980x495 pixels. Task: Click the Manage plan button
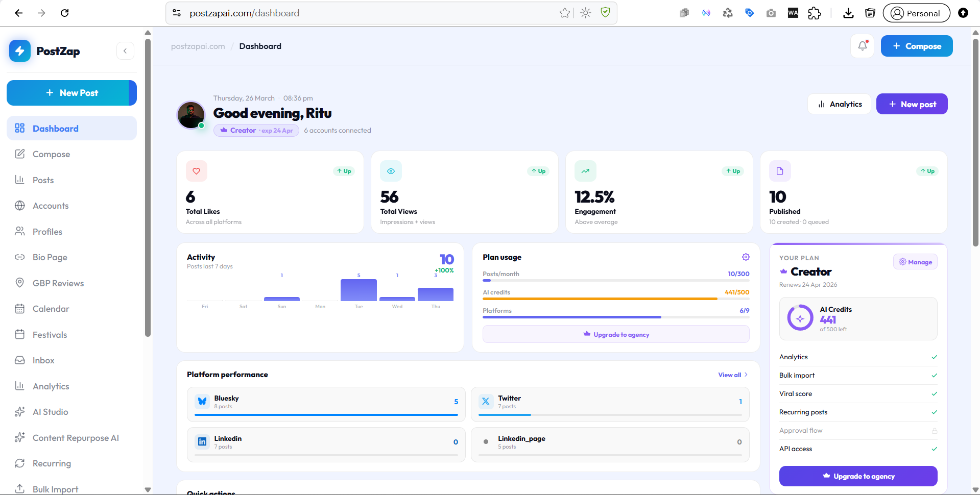pyautogui.click(x=915, y=262)
